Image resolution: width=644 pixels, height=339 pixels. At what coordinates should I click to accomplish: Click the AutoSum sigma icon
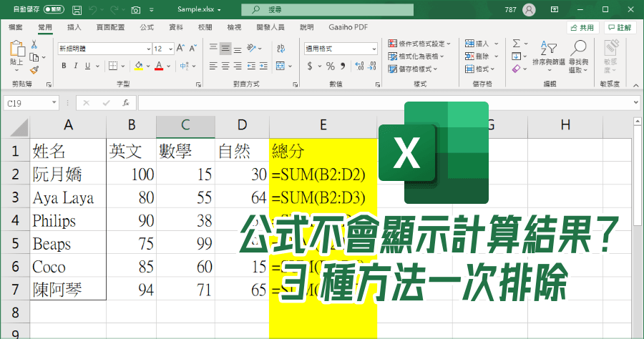click(x=516, y=43)
